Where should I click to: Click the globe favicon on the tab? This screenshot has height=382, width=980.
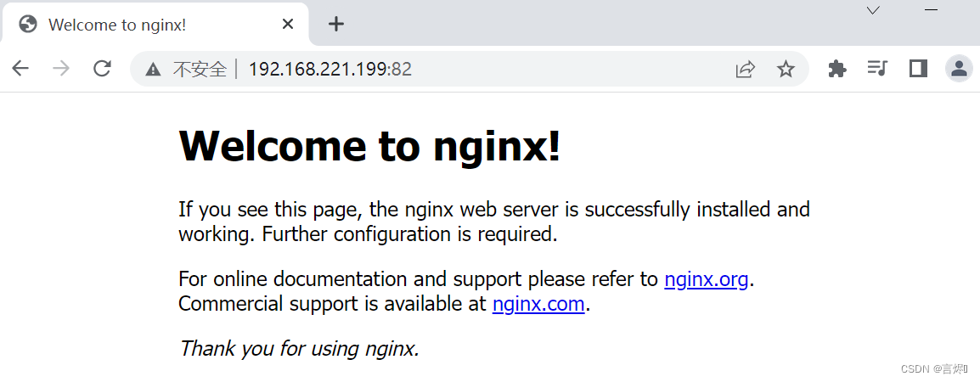tap(28, 25)
